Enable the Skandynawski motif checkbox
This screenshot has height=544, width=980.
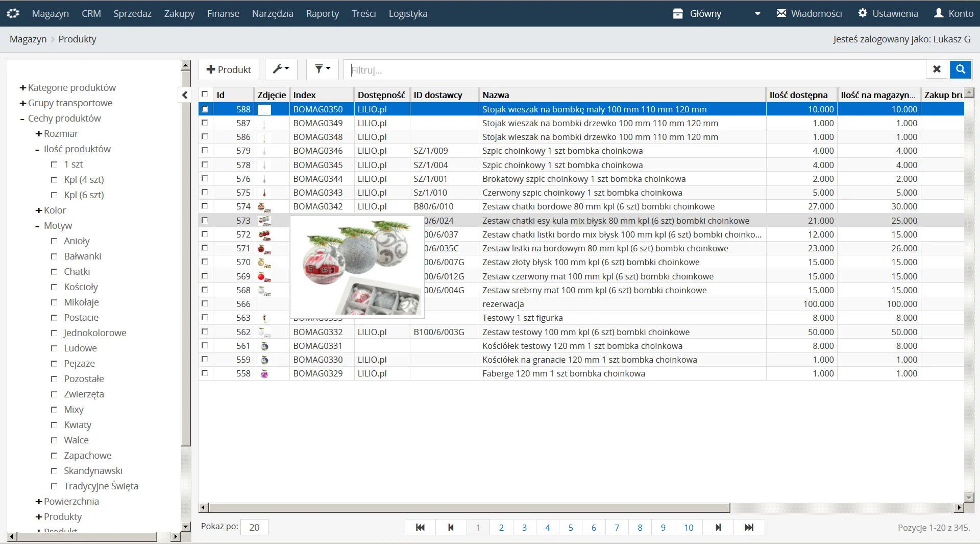54,471
